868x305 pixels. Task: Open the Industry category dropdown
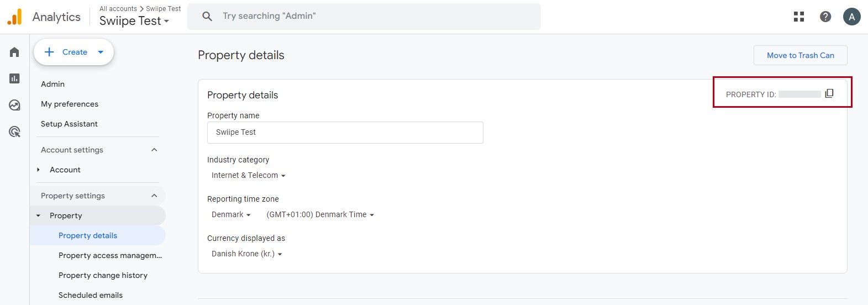[x=249, y=176]
